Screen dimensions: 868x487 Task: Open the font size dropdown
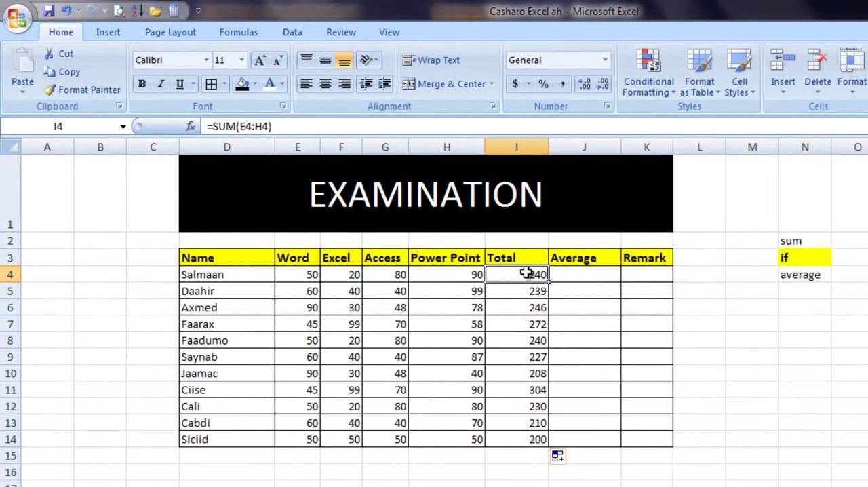point(241,60)
